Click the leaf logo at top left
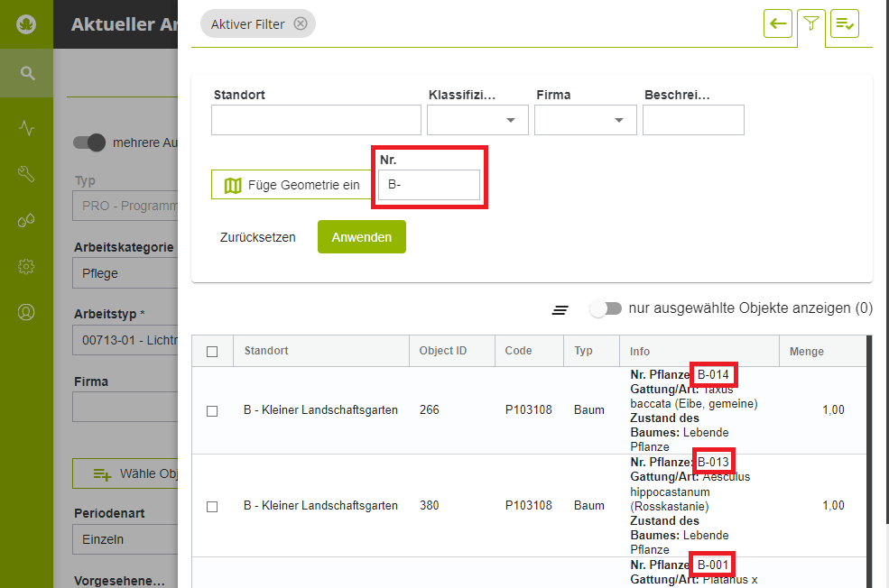 [26, 24]
